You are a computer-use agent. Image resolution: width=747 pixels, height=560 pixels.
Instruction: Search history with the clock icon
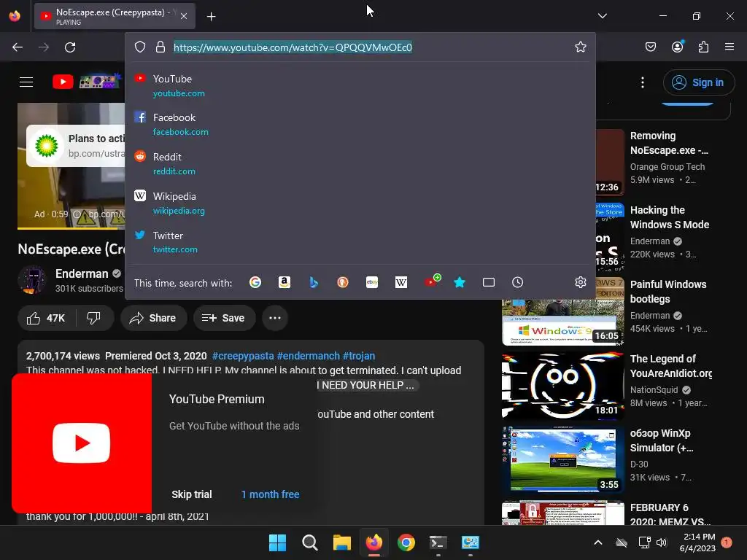pos(517,282)
